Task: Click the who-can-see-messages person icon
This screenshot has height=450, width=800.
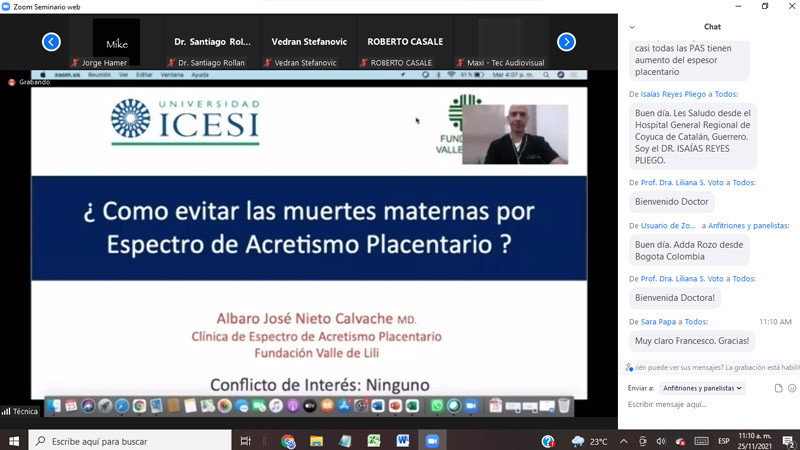Action: (629, 367)
